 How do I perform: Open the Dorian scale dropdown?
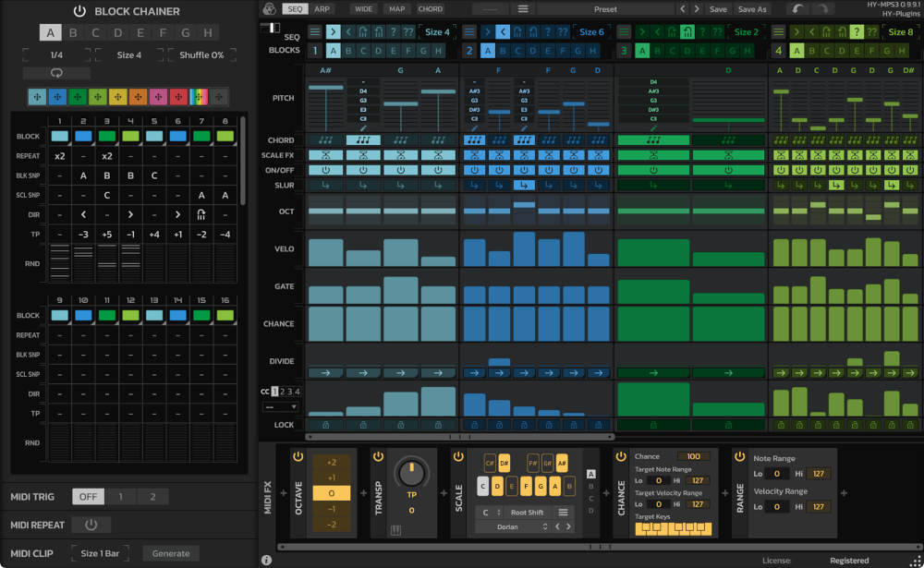[x=506, y=526]
